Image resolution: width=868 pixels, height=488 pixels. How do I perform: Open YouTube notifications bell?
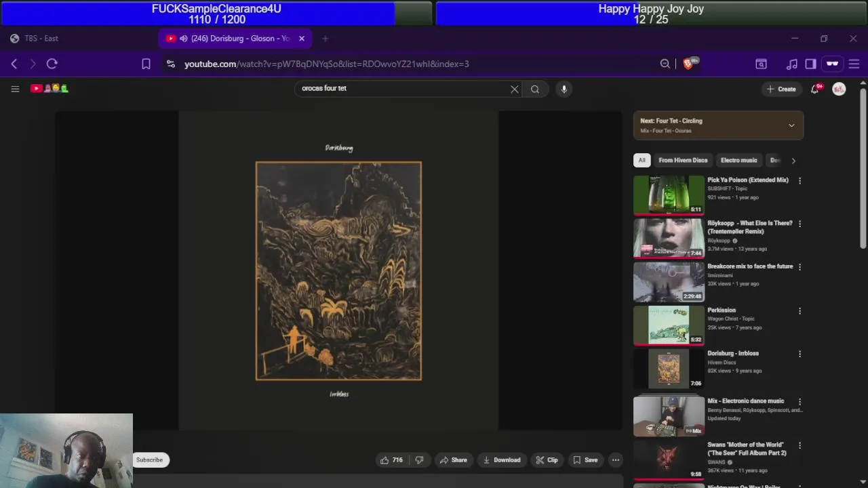click(x=816, y=89)
